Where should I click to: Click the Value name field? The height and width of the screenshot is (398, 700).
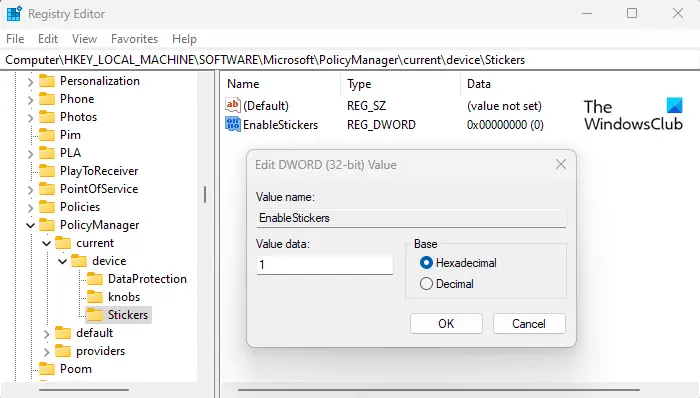tap(411, 218)
